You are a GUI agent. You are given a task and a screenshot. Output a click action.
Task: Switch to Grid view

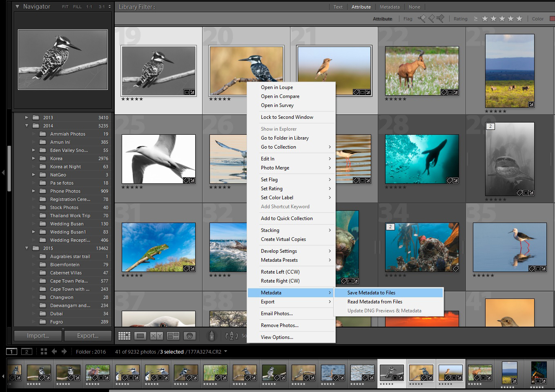pyautogui.click(x=124, y=336)
